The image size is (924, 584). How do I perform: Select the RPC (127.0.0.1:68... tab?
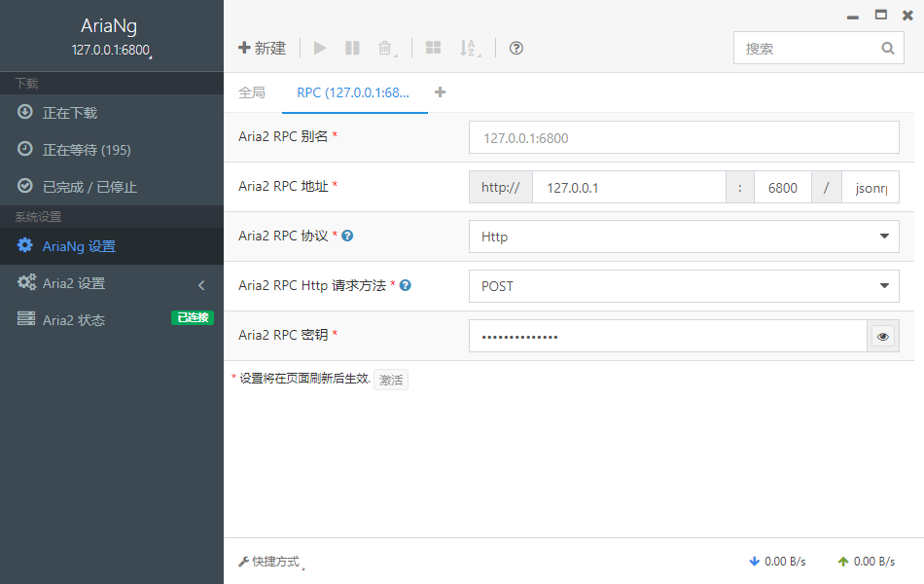354,92
